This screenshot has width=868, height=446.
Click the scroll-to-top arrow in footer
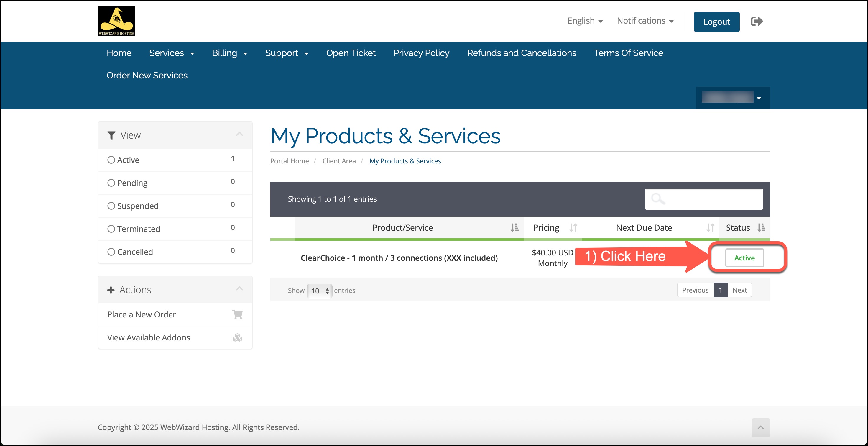click(760, 427)
